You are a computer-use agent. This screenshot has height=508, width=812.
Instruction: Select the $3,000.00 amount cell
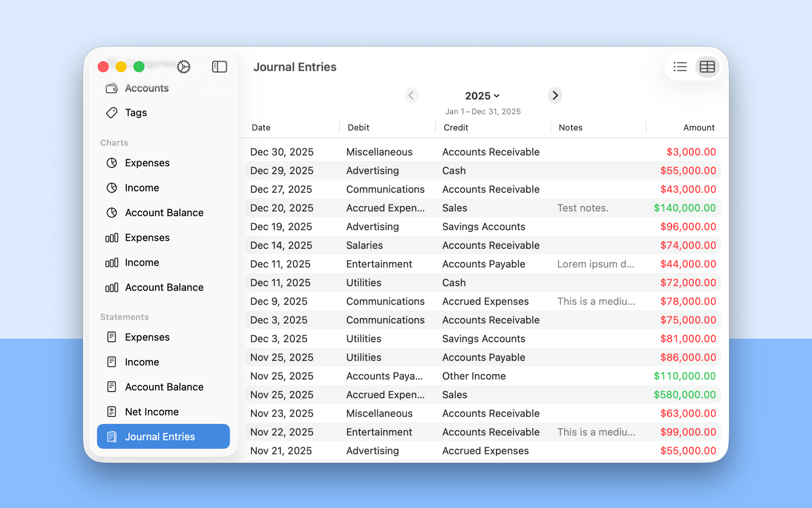point(691,152)
